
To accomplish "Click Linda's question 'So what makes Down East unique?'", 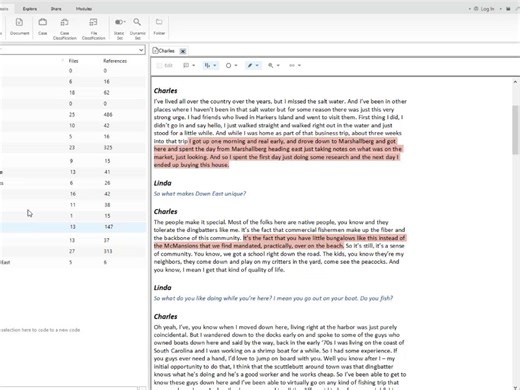I will 200,194.
